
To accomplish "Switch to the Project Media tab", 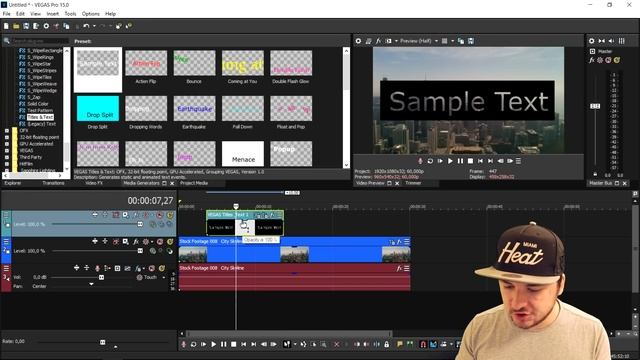I will tap(194, 183).
